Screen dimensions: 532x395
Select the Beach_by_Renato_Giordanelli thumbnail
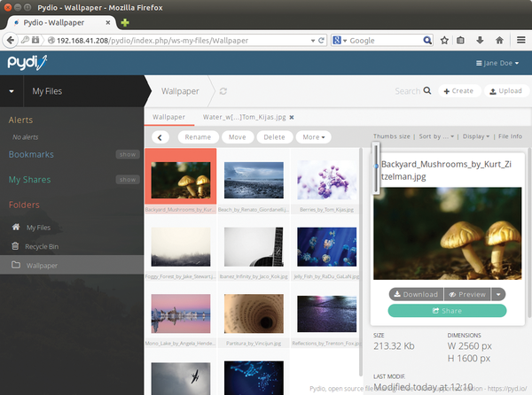(x=254, y=180)
